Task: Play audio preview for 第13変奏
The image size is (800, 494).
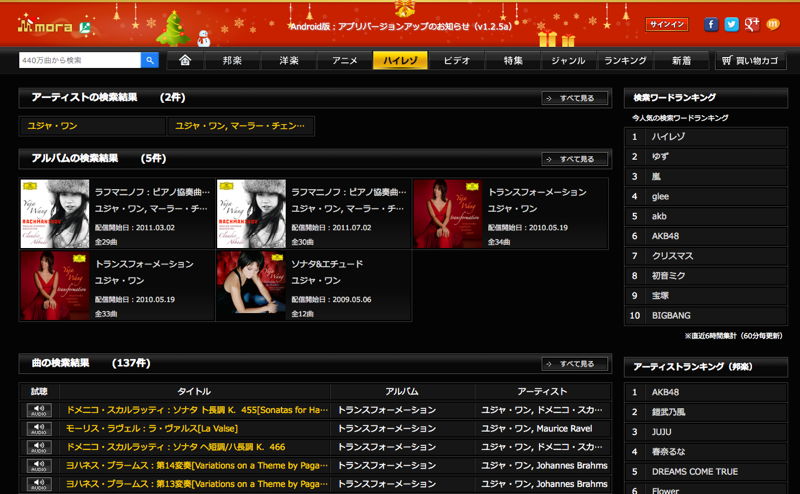Action: click(39, 484)
